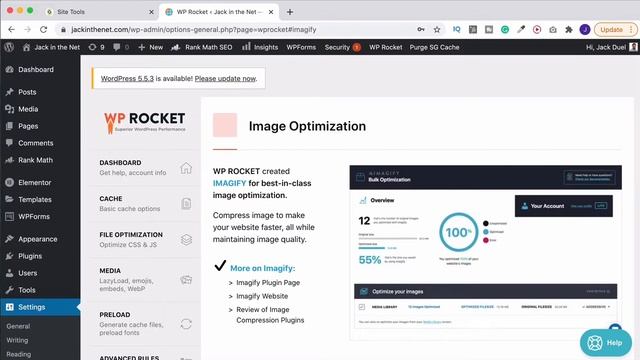This screenshot has height=360, width=640.
Task: Open the Grammarly extension icon
Action: 505,29
